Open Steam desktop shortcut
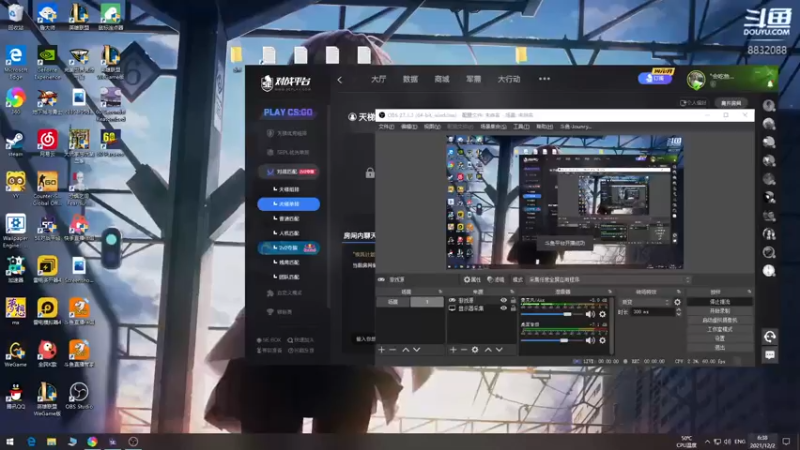 point(15,141)
